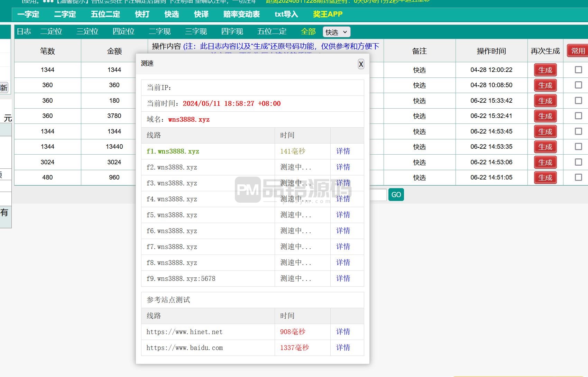Screen dimensions: 588x377
Task: Open the 奖王APP menu item
Action: (x=328, y=14)
